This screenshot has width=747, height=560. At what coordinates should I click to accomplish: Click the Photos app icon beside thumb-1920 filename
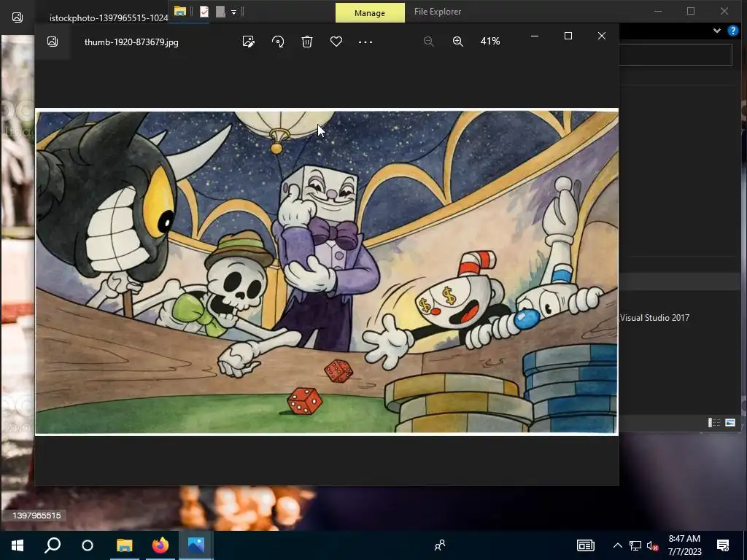tap(53, 42)
